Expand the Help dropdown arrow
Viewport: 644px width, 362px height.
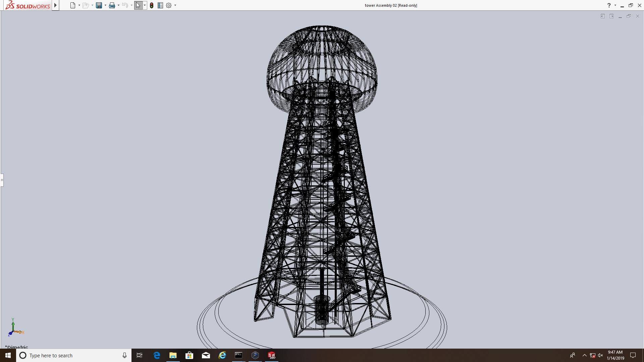coord(615,5)
